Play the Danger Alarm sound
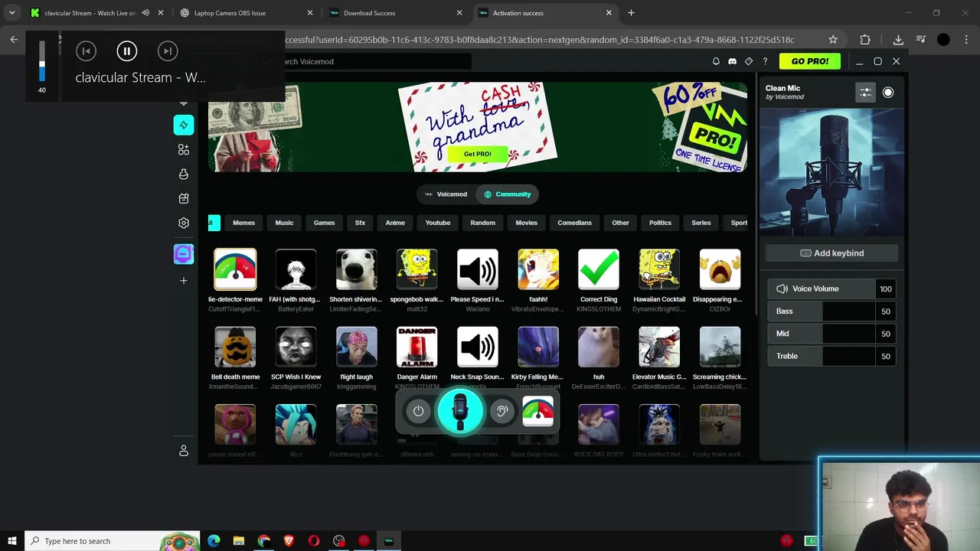This screenshot has width=980, height=551. click(417, 347)
